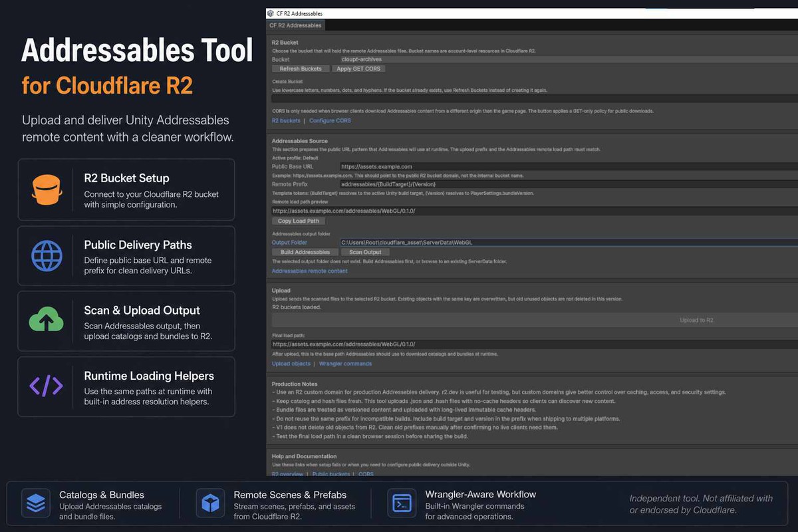Click the Catalogs & Bundles title text

101,495
